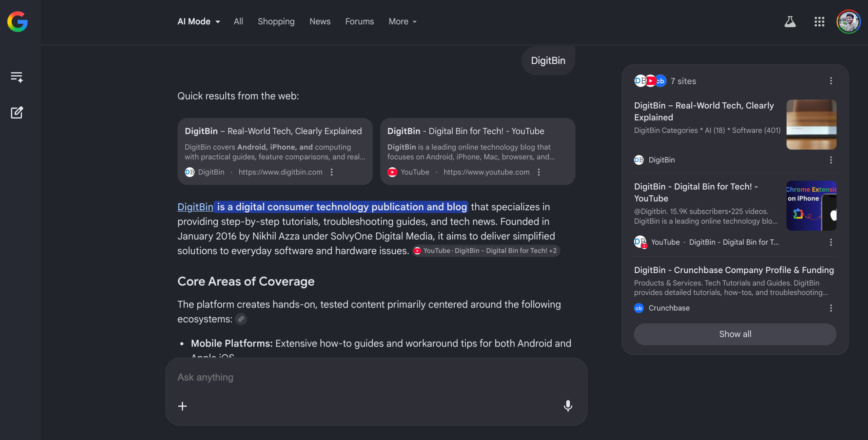
Task: Switch to the Shopping tab
Action: coord(276,22)
